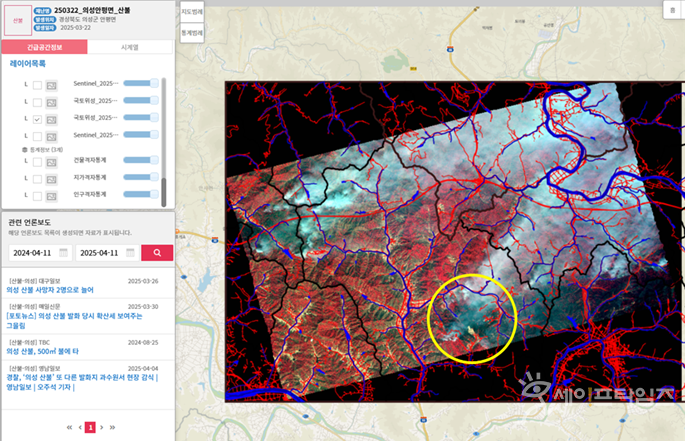The image size is (689, 441).
Task: Click image icon of first Sentinel layer
Action: pyautogui.click(x=52, y=84)
